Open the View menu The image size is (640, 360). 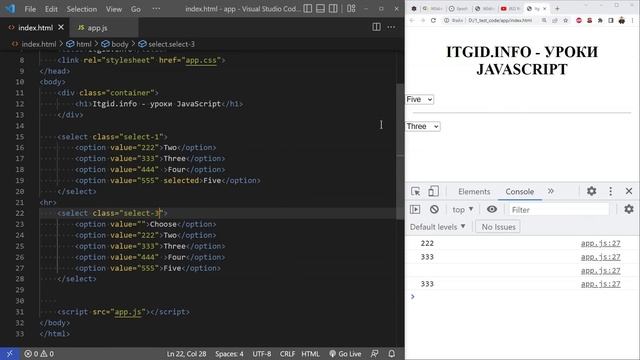tap(114, 9)
